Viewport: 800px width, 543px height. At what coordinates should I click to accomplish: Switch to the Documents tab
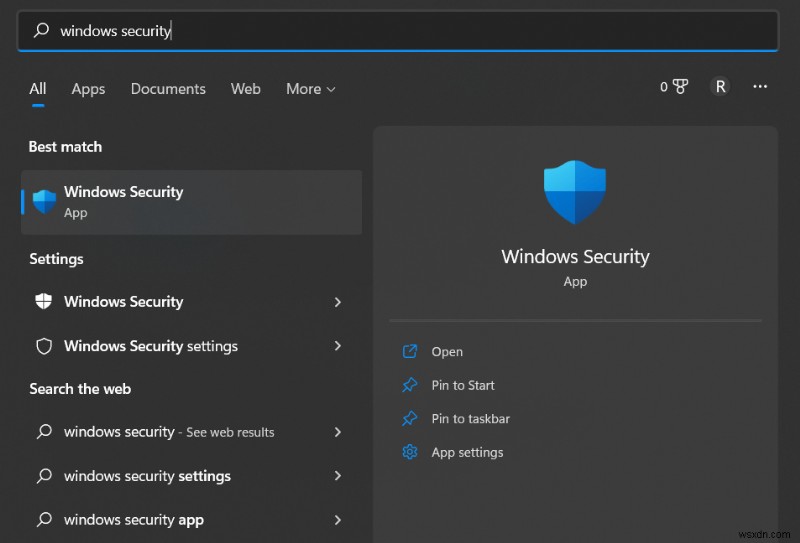click(168, 89)
